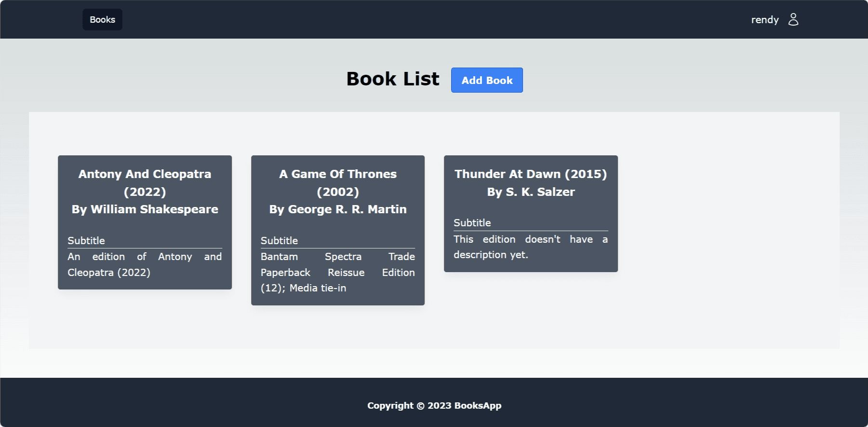This screenshot has width=868, height=427.
Task: Open the Antony And Cleopatra title text
Action: (145, 174)
